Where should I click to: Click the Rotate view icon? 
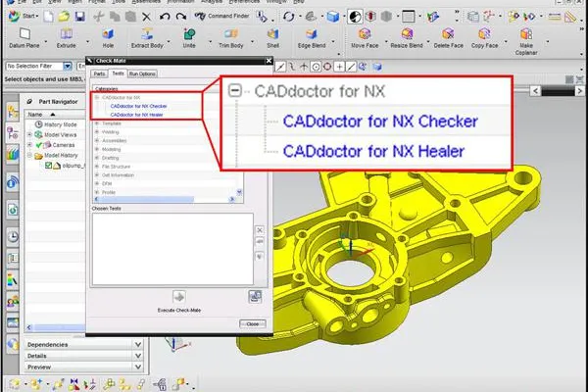(x=288, y=17)
